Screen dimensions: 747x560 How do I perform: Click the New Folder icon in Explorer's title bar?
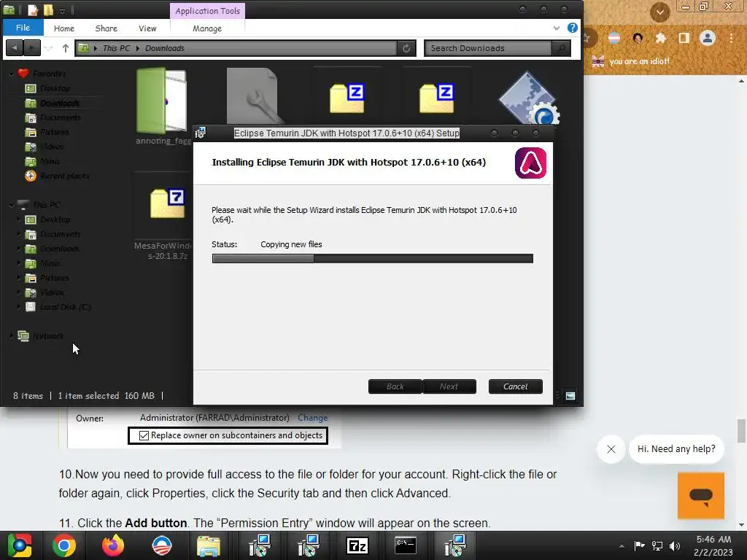click(x=48, y=9)
